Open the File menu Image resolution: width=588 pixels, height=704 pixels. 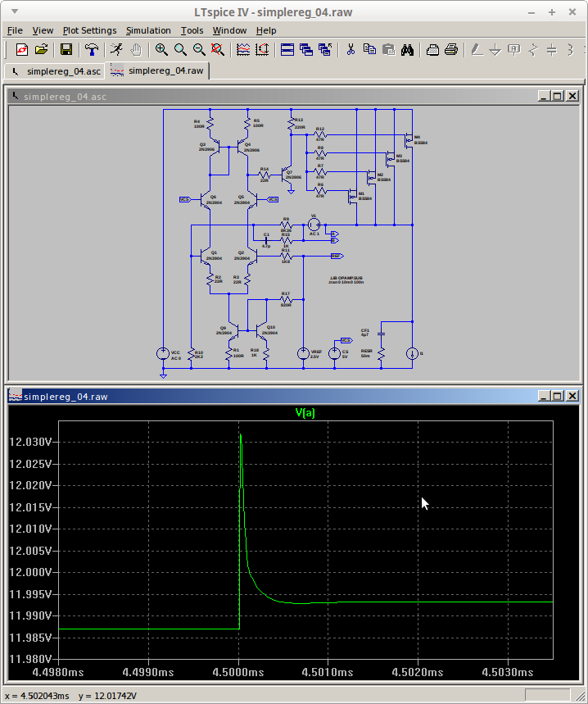click(15, 30)
